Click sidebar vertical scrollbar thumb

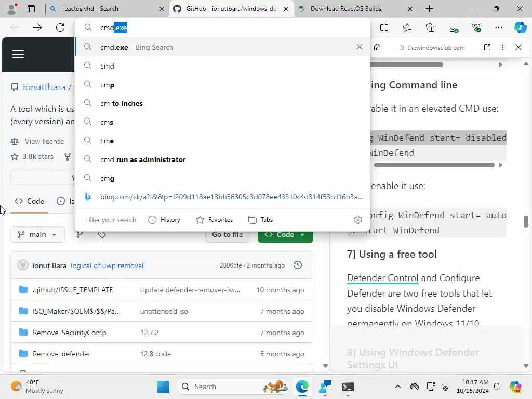[526, 221]
